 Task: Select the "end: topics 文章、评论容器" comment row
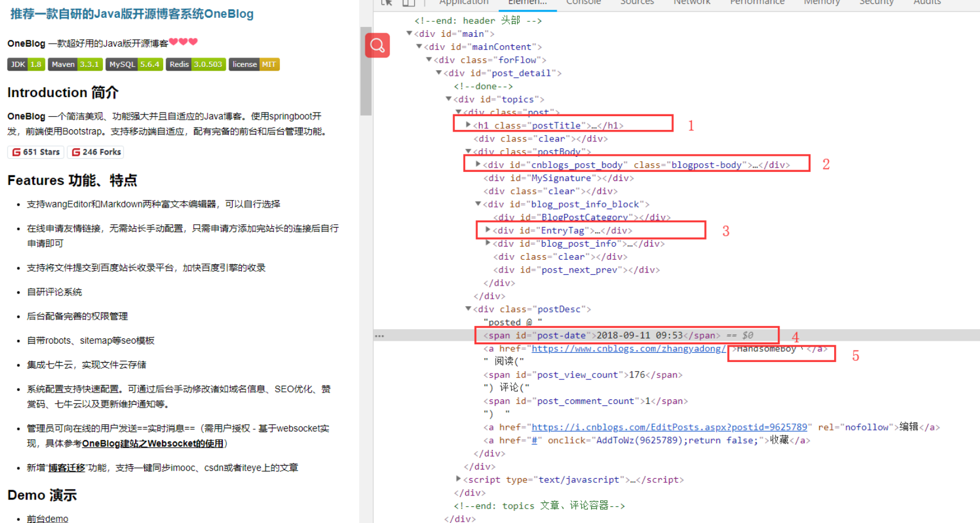539,506
